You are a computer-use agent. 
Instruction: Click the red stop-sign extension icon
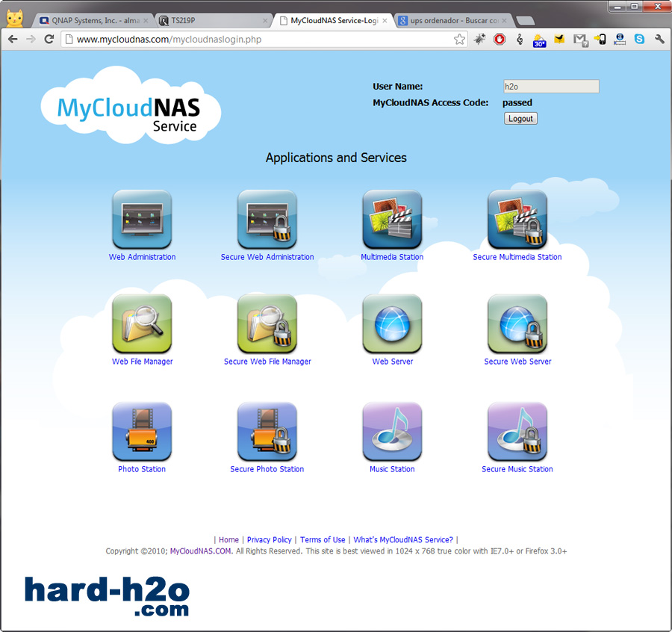[x=500, y=40]
